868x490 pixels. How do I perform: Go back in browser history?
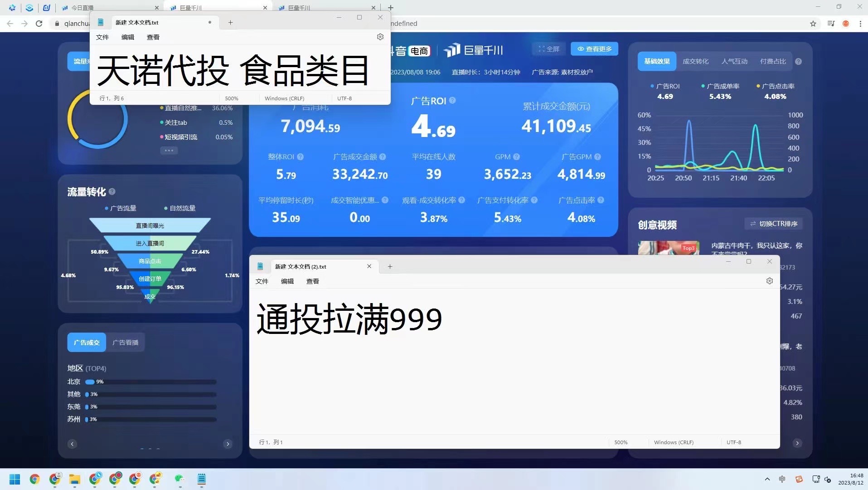(10, 23)
